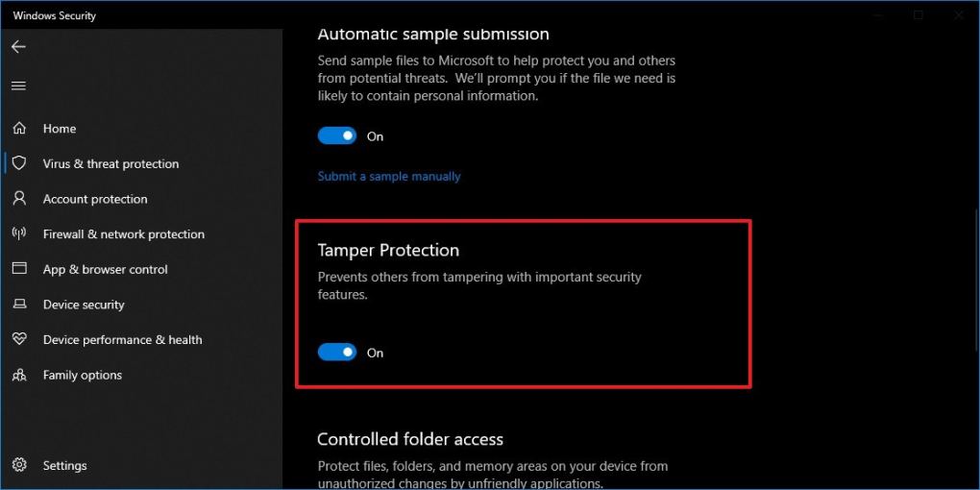The height and width of the screenshot is (490, 980).
Task: Disable the Automatic sample submission toggle
Action: click(x=337, y=136)
